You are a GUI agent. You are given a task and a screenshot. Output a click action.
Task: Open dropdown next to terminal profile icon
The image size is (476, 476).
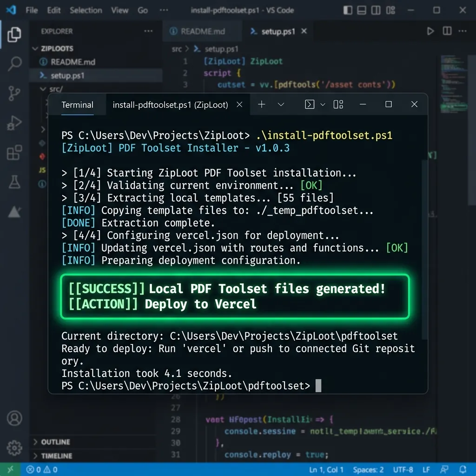[323, 105]
